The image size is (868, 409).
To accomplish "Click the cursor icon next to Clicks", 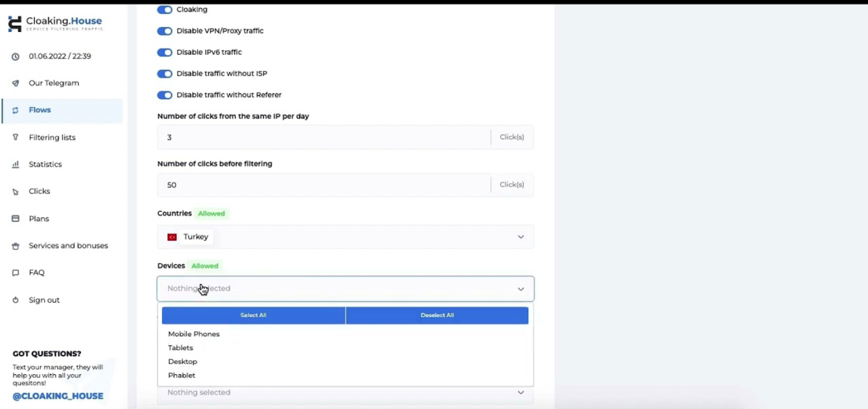I will (x=16, y=192).
